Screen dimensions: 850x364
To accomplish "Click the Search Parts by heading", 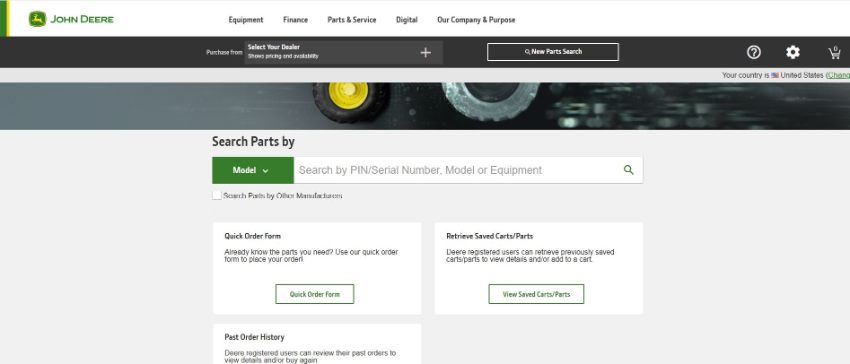I will tap(253, 142).
